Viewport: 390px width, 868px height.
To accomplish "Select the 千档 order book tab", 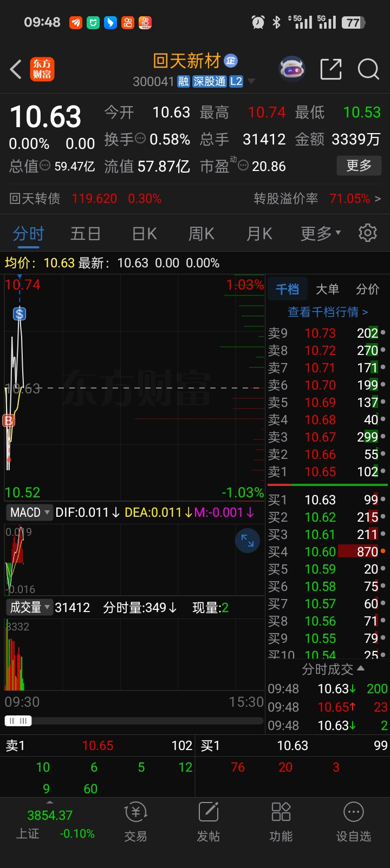I will point(287,289).
